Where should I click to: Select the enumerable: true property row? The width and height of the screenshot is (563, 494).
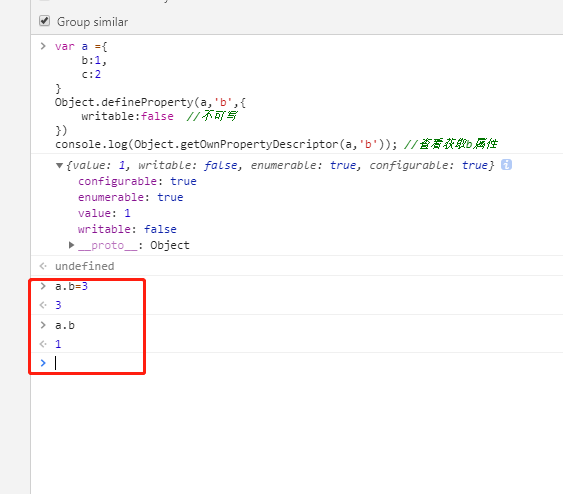131,197
